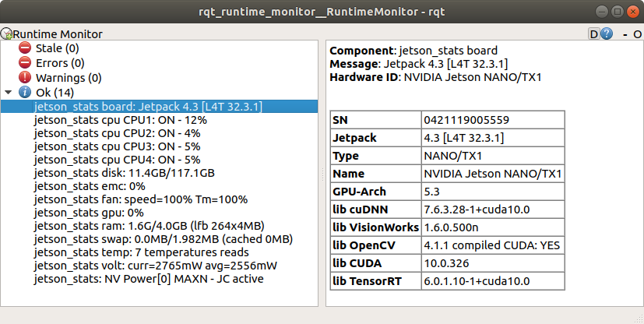Viewport: 644px width, 324px height.
Task: Click the splitter handle between the panes
Action: (322, 174)
